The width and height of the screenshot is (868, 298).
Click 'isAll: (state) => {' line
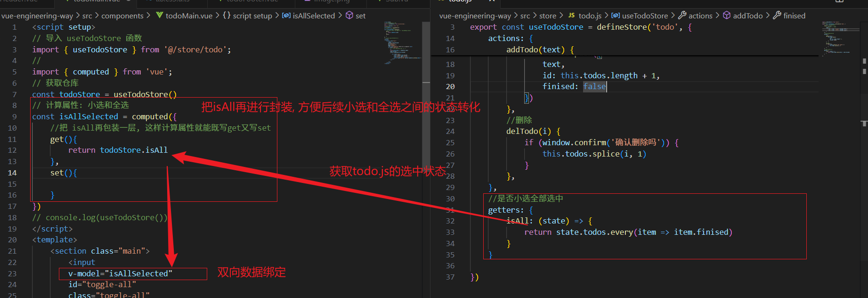pyautogui.click(x=549, y=221)
